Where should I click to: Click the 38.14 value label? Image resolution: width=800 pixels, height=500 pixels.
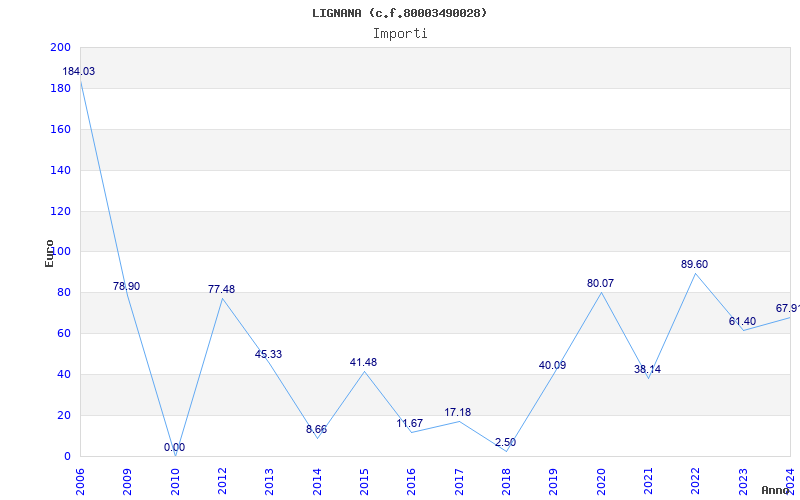[x=647, y=369]
